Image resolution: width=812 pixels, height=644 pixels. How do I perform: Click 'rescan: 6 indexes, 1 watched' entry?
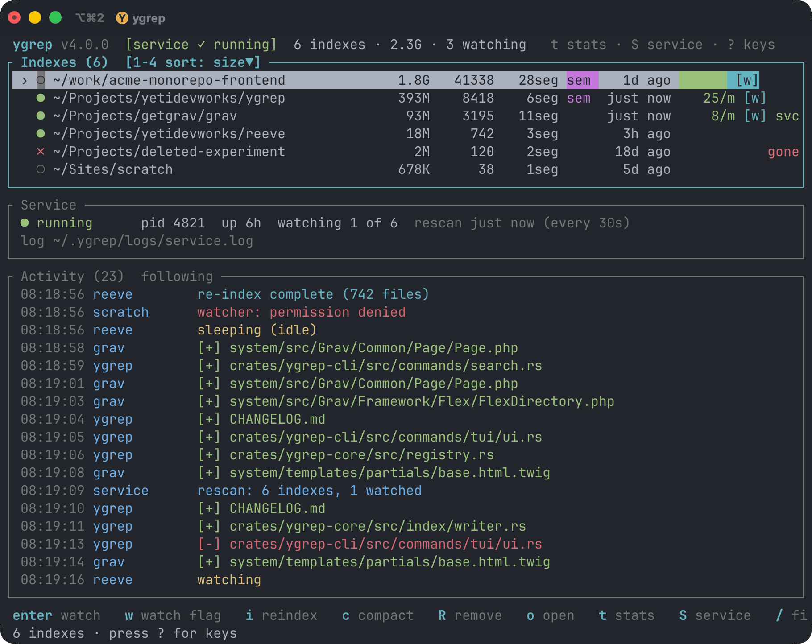(x=310, y=491)
